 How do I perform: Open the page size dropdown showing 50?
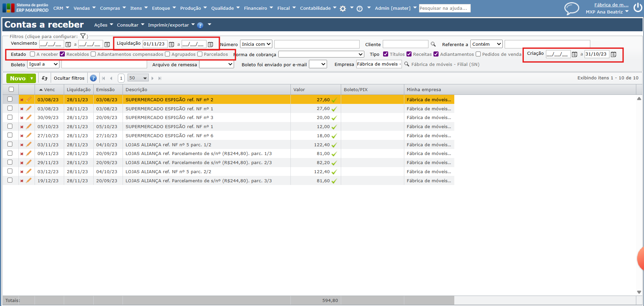138,78
